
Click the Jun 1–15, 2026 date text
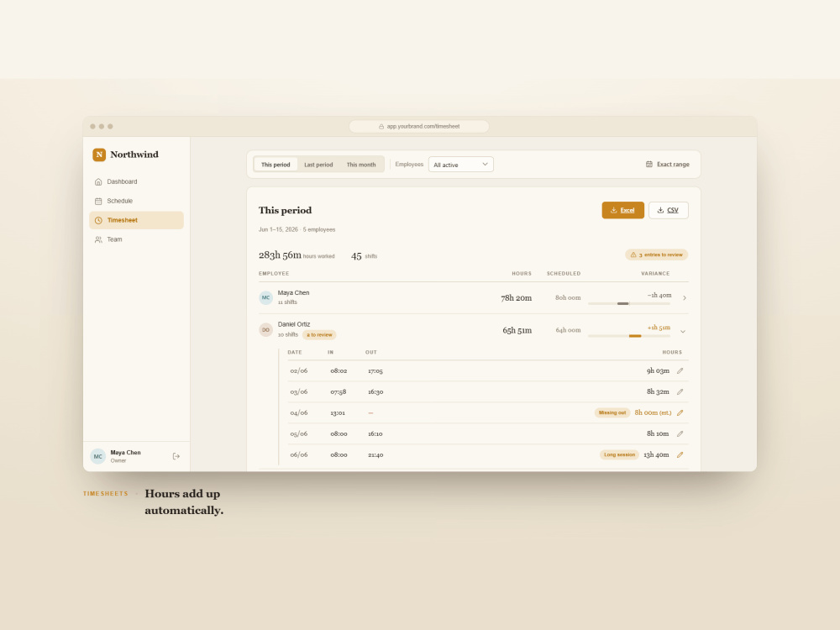(x=278, y=229)
